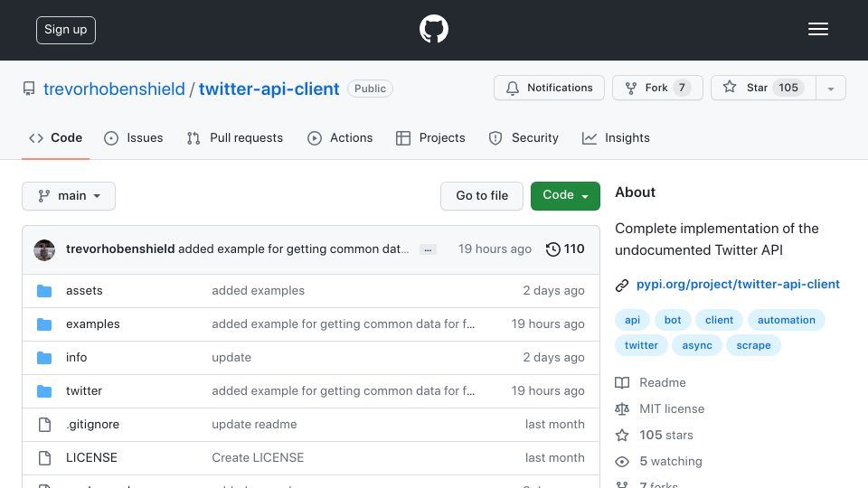
Task: Click the eye icon beside 5 watching
Action: [622, 462]
